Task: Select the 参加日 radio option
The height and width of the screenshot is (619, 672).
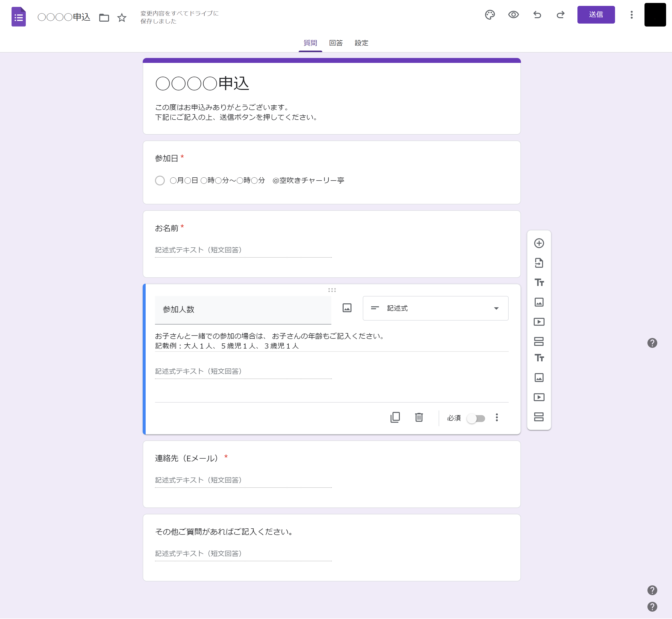Action: pyautogui.click(x=160, y=181)
